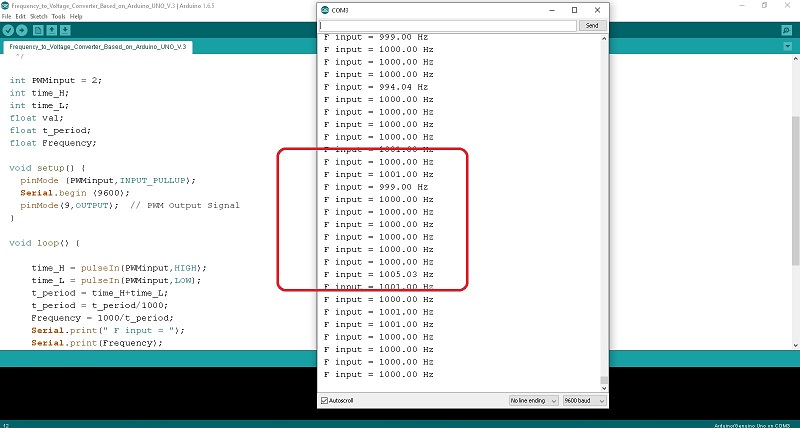Screen dimensions: 800x428
Task: Click the 'int PWMinput = 2;' code line
Action: pos(56,80)
